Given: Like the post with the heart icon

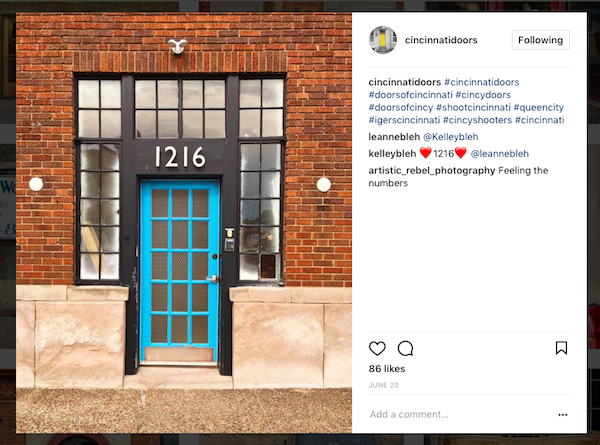Looking at the screenshot, I should (377, 349).
